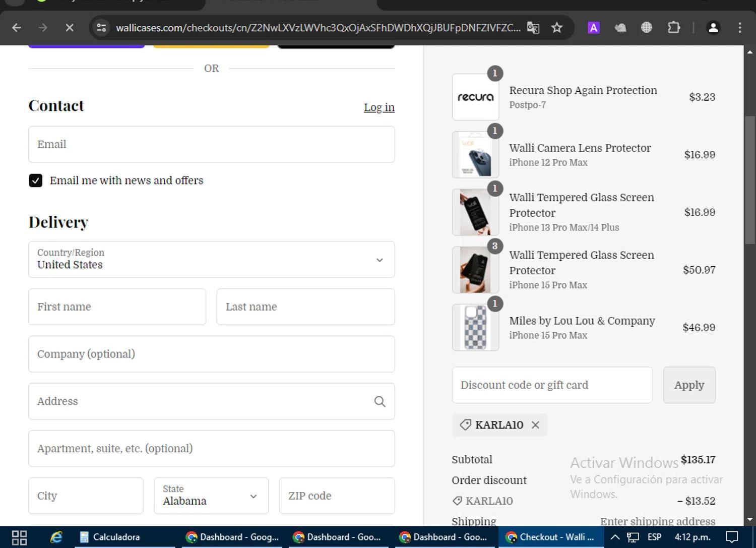Click the Miles by Lou Lou & Company title

582,321
